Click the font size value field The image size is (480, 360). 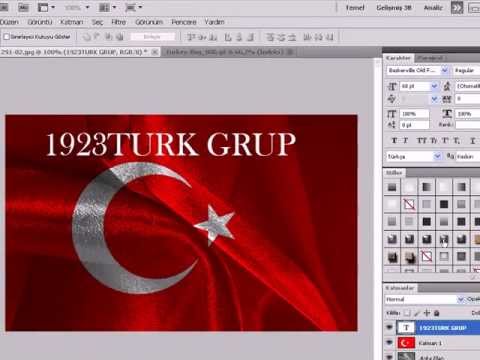coord(415,86)
